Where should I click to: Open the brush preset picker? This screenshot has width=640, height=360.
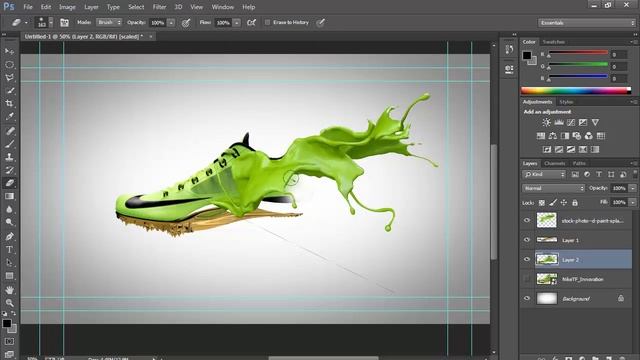[x=44, y=22]
